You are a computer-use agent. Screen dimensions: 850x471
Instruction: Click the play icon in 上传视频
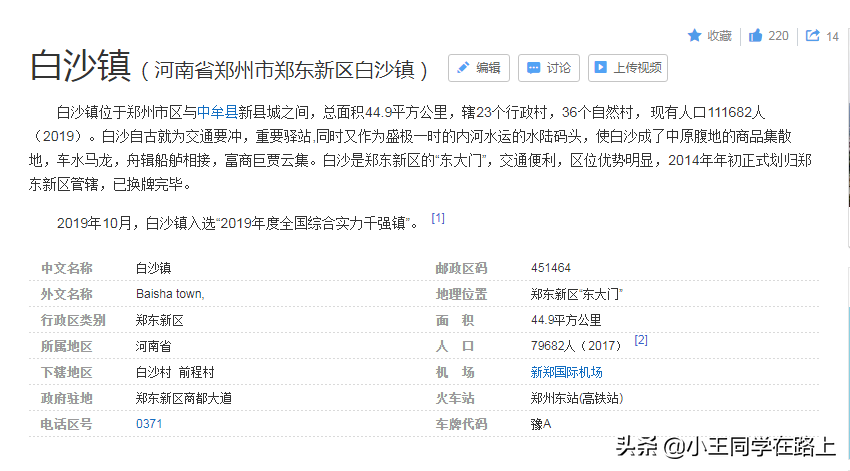click(x=601, y=67)
